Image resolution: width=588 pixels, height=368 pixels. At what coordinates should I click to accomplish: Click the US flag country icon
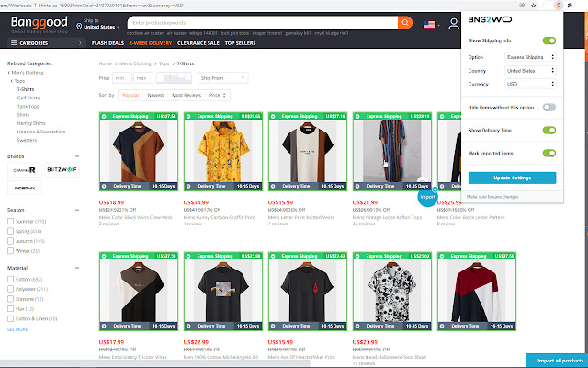coord(429,25)
